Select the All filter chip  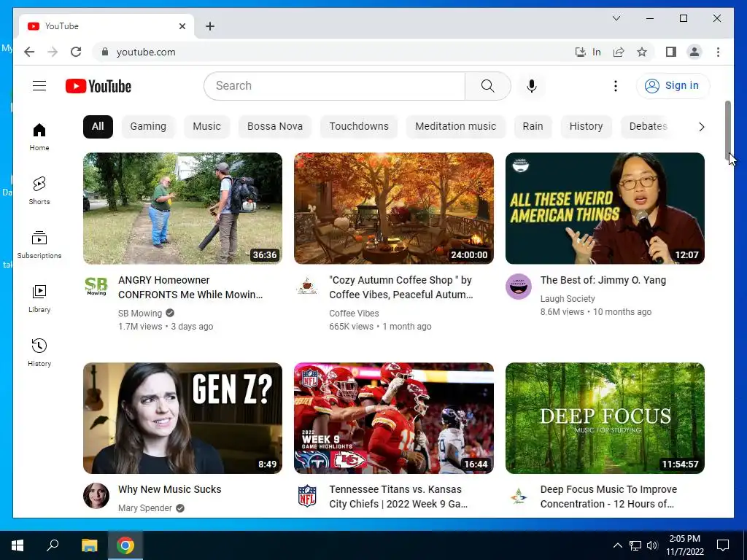point(98,127)
